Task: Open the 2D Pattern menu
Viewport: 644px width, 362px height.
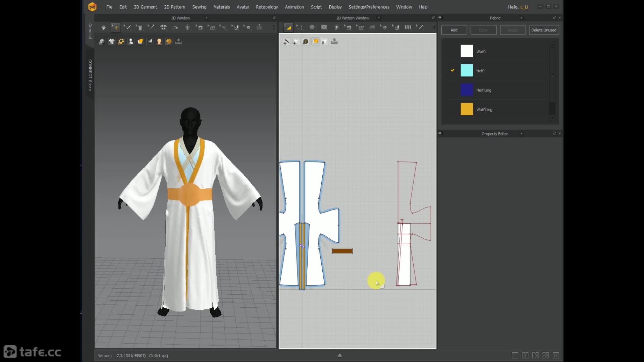Action: coord(174,7)
